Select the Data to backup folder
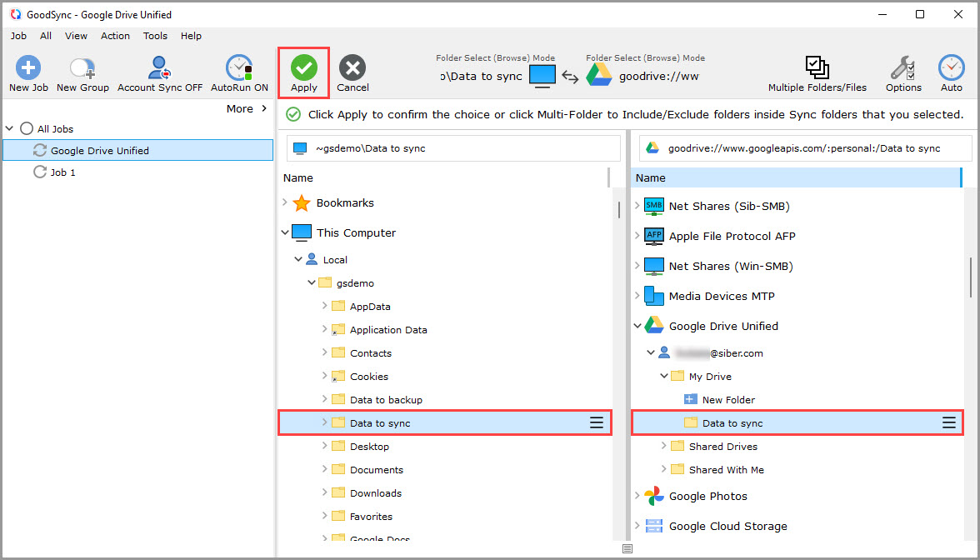 point(387,399)
